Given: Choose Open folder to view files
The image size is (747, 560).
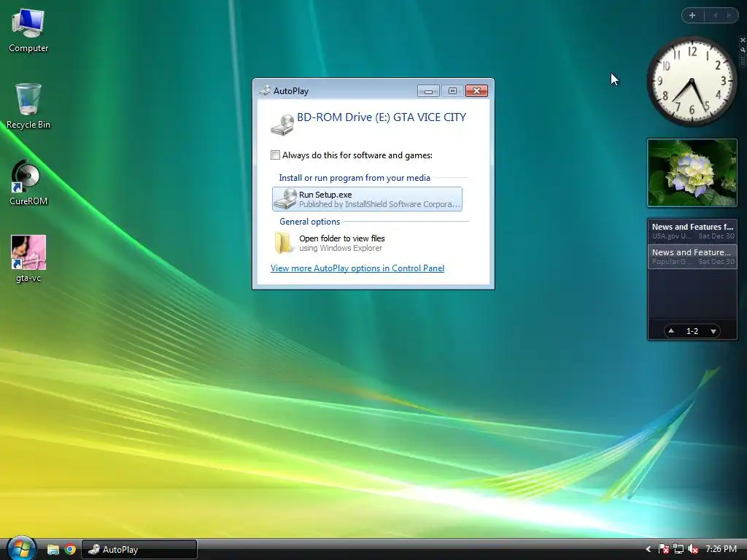Looking at the screenshot, I should pyautogui.click(x=368, y=243).
